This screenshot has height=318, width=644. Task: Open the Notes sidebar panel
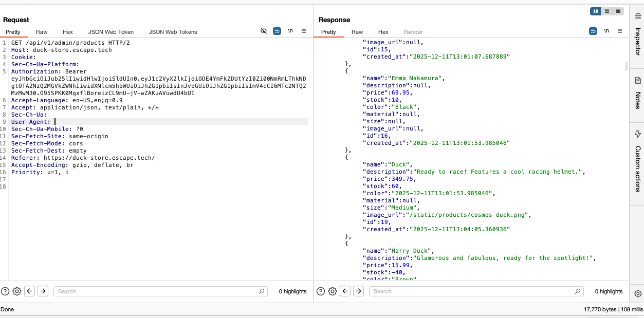tap(637, 95)
